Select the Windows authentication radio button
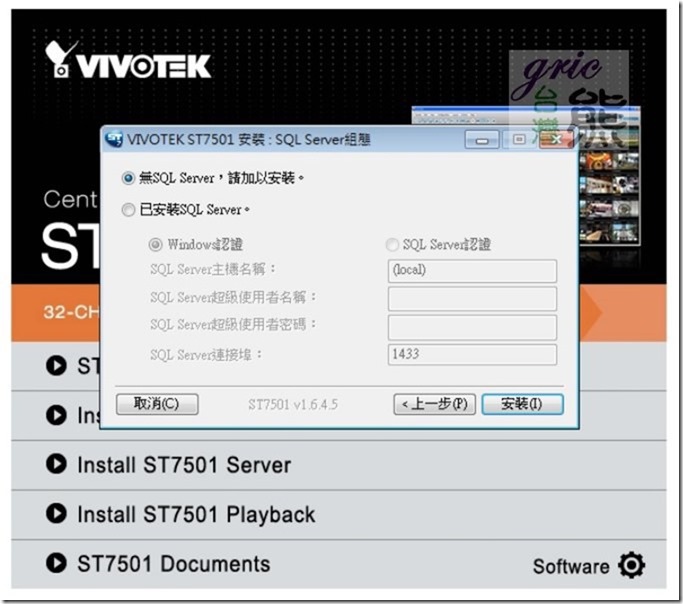Image resolution: width=683 pixels, height=604 pixels. (156, 245)
